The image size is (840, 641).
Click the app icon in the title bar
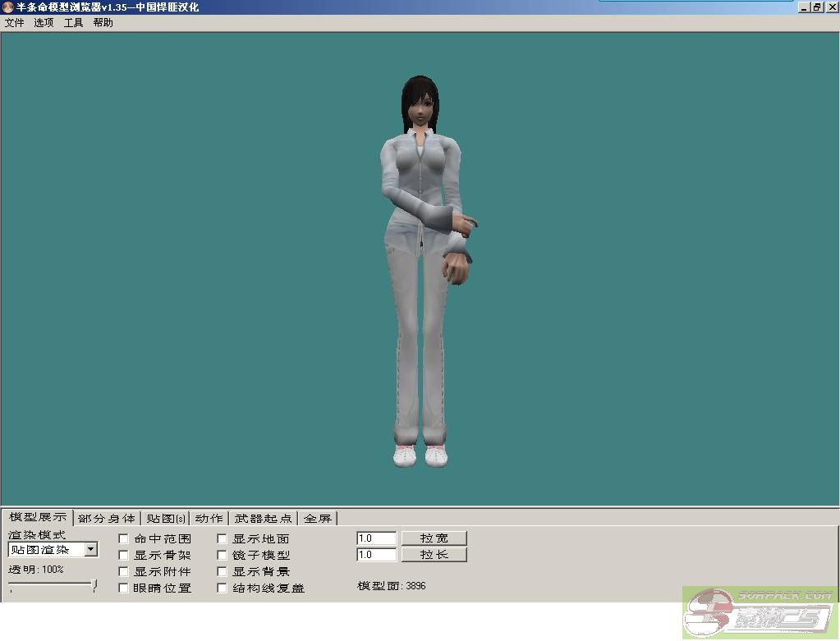(x=8, y=7)
